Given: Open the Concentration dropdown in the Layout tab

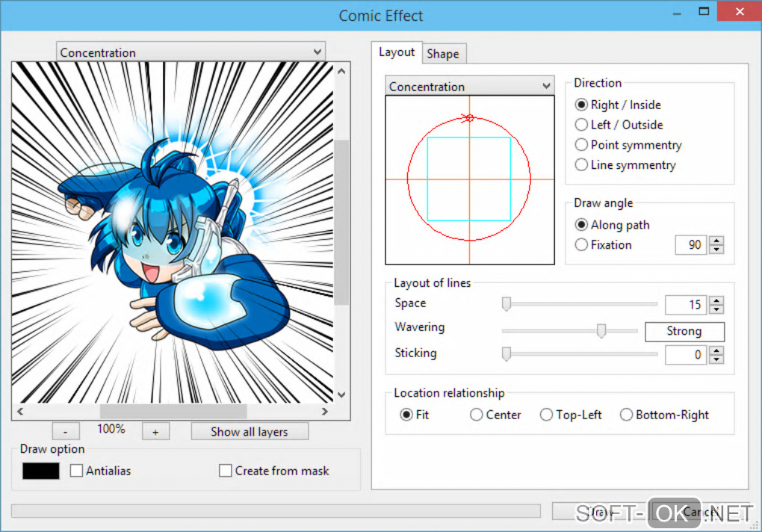Looking at the screenshot, I should tap(469, 86).
